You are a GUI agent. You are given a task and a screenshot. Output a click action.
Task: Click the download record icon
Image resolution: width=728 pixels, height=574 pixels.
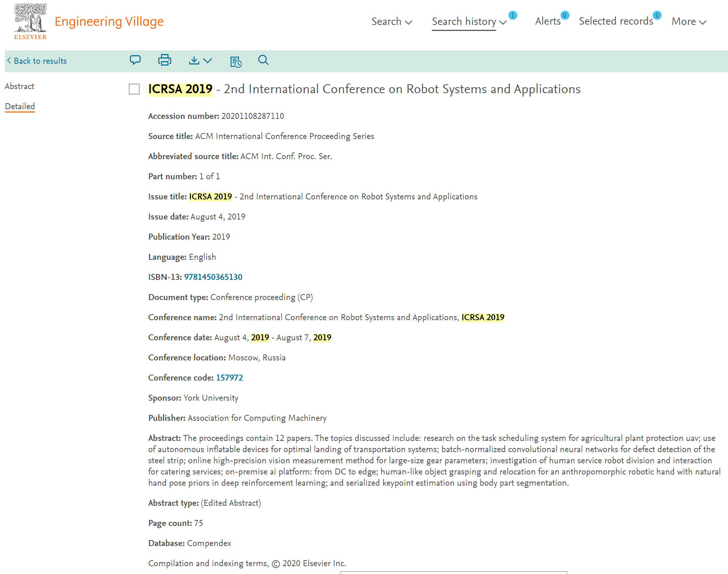coord(194,60)
